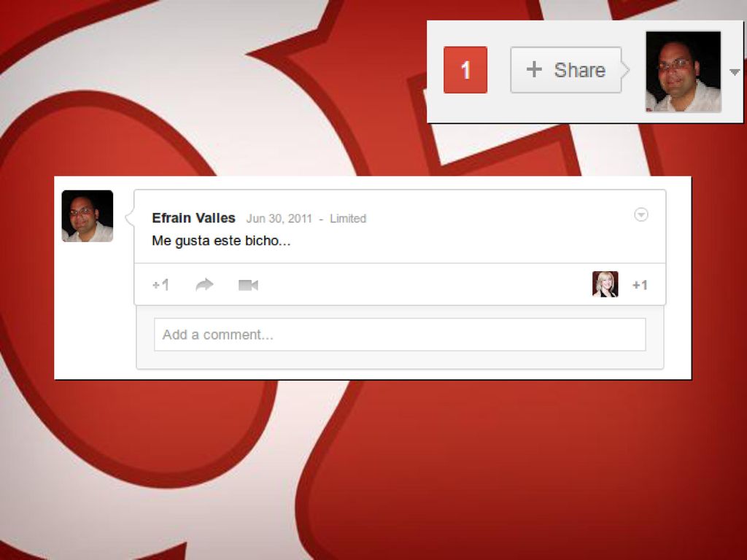The height and width of the screenshot is (560, 747).
Task: Share this post using the arrow icon
Action: pos(205,285)
